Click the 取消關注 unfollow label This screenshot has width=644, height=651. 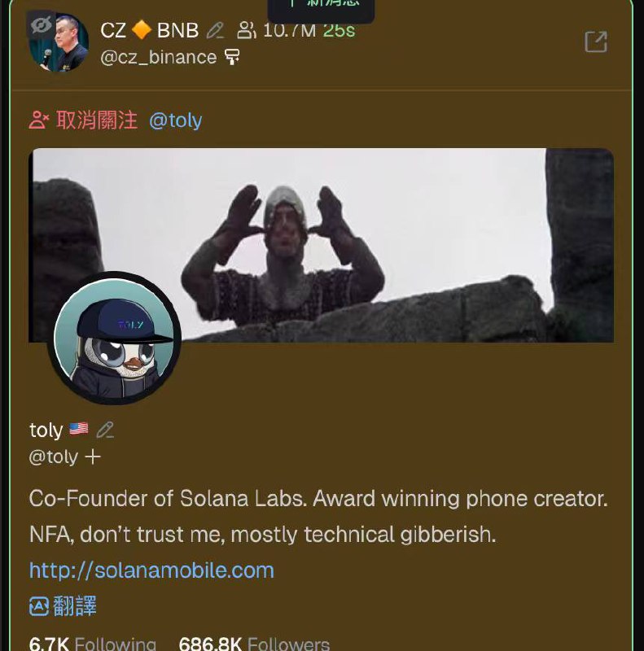(96, 120)
